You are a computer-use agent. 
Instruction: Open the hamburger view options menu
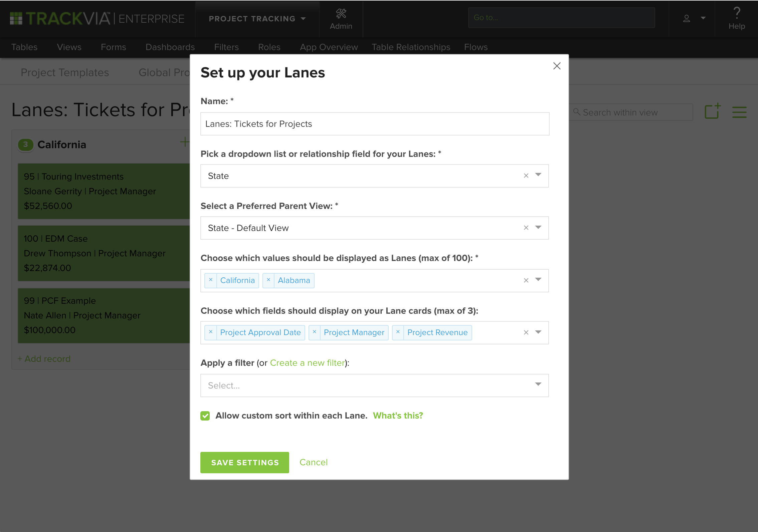pos(739,112)
